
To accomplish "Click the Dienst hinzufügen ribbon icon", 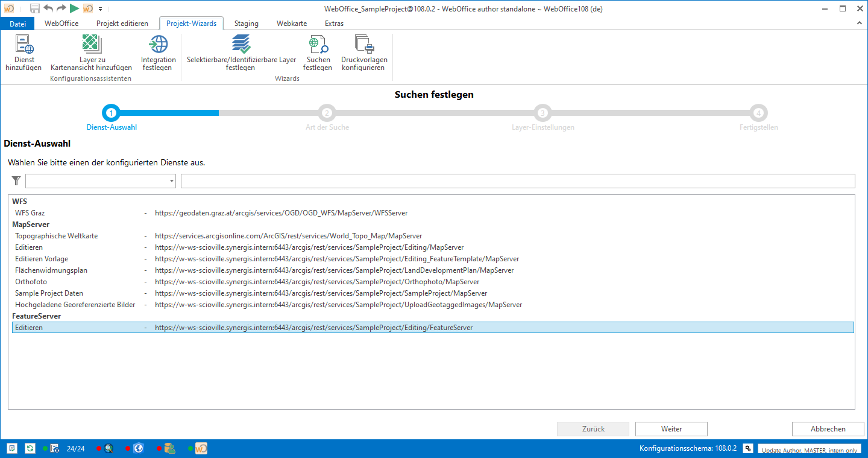I will 24,45.
